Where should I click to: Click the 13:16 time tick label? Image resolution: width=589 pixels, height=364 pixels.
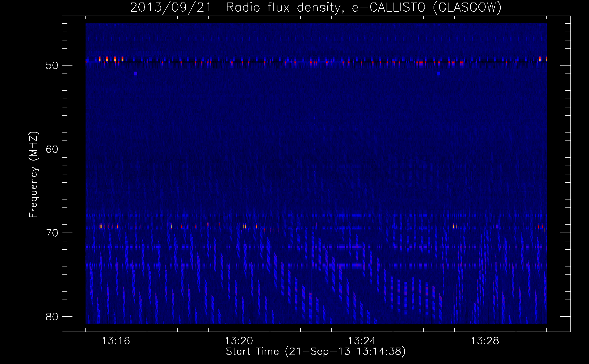(x=116, y=341)
